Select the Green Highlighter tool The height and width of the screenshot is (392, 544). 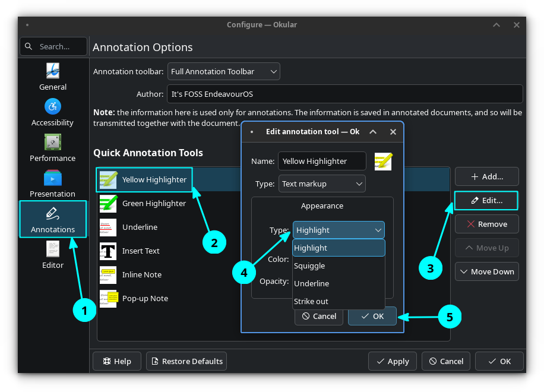pyautogui.click(x=154, y=203)
